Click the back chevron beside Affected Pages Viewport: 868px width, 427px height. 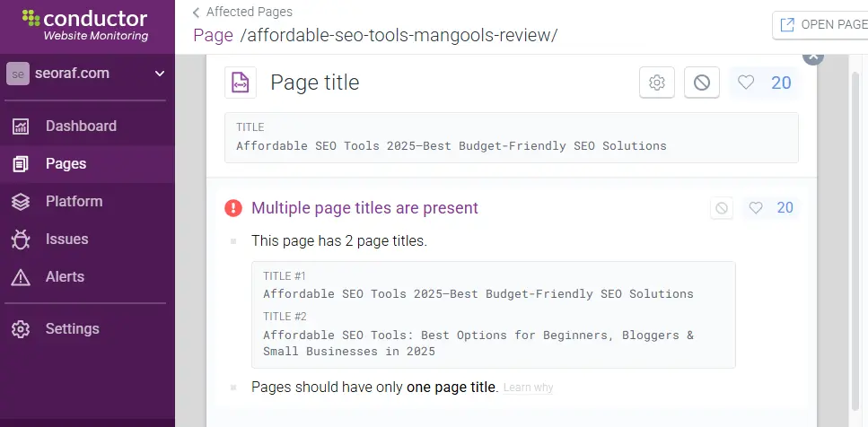[196, 13]
